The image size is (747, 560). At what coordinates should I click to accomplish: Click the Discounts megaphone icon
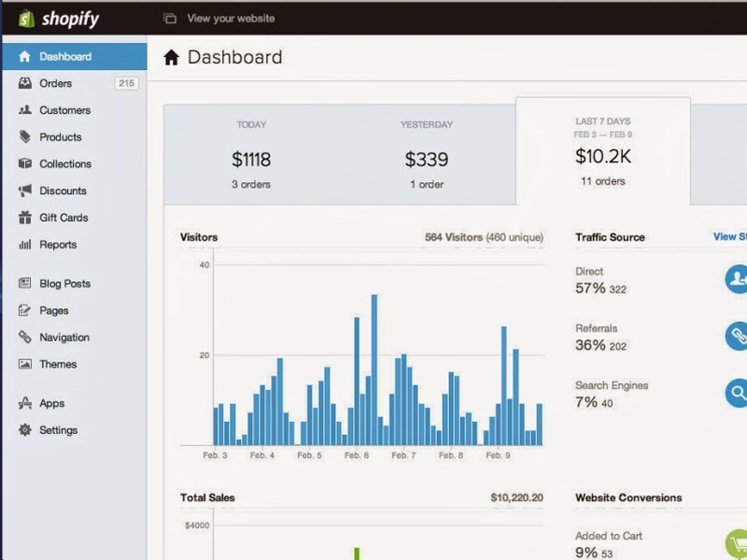coord(25,190)
